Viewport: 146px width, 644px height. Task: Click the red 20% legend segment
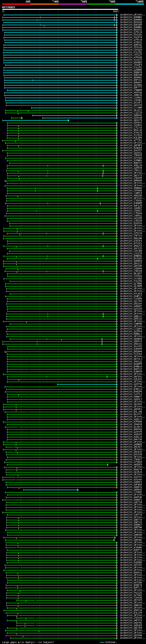coord(16,4)
